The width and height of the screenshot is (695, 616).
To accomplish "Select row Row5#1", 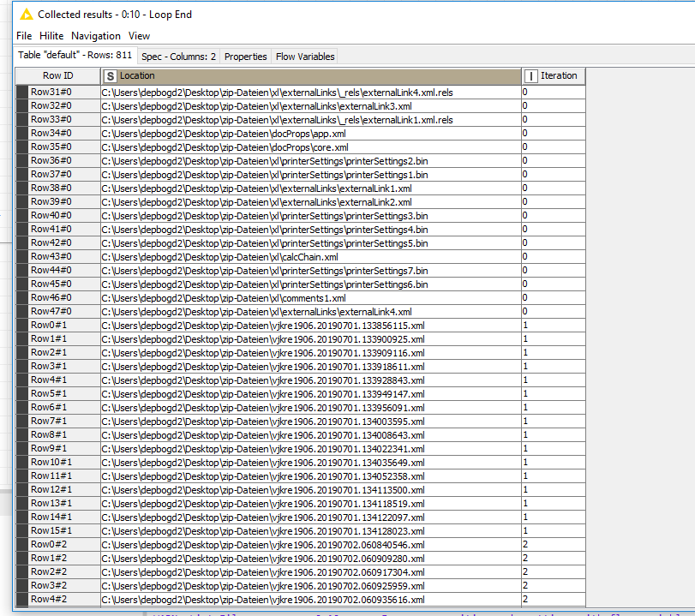I will coord(58,393).
